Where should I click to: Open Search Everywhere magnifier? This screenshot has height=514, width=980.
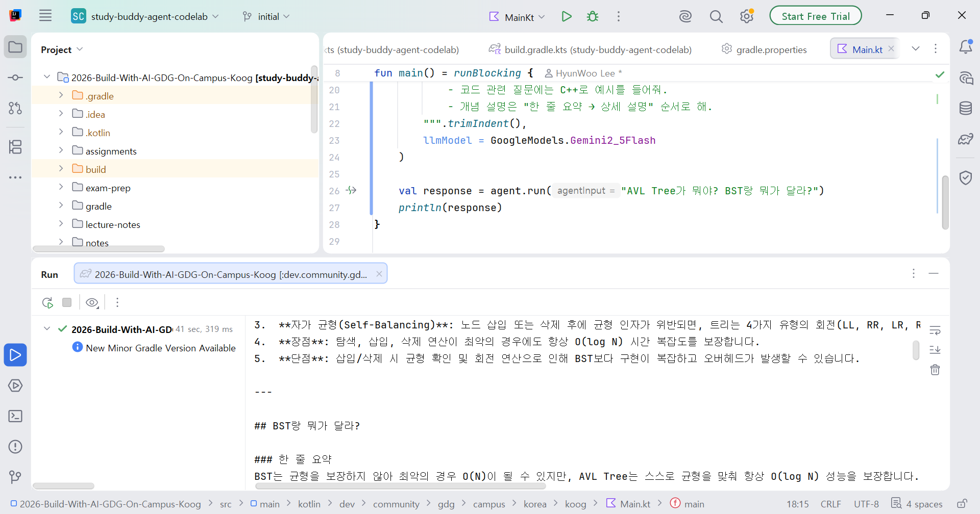[716, 16]
